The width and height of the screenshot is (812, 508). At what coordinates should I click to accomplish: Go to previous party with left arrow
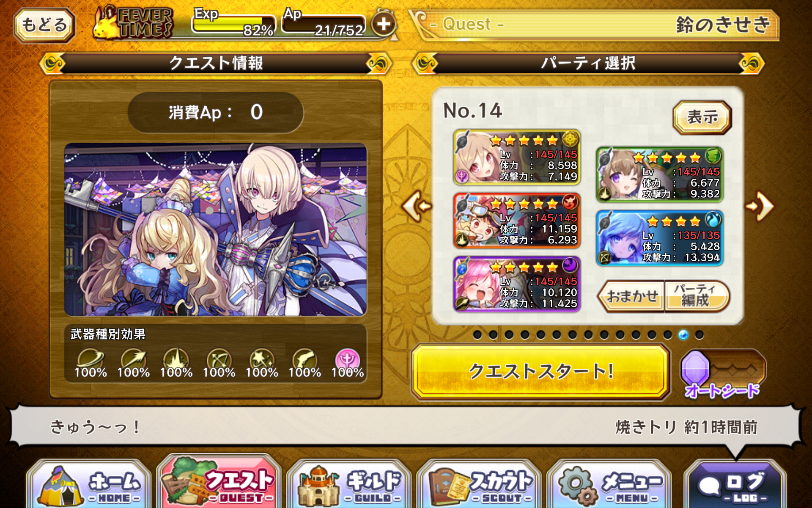pos(417,206)
